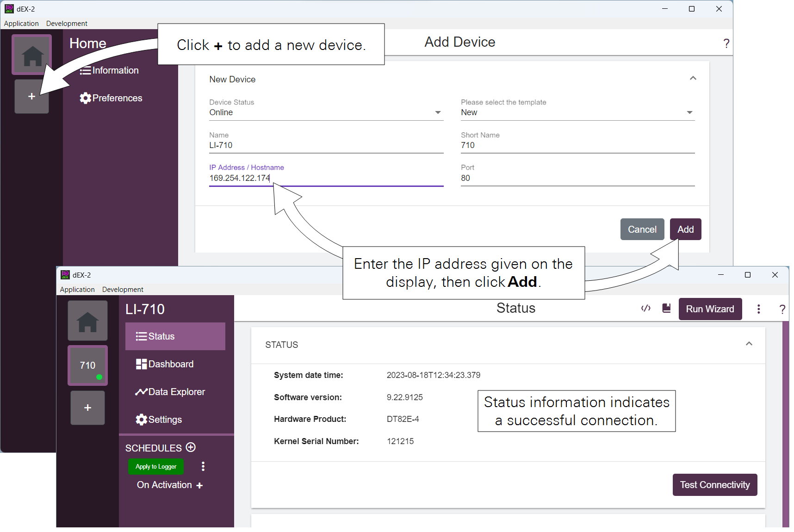Click the system date time value

434,375
